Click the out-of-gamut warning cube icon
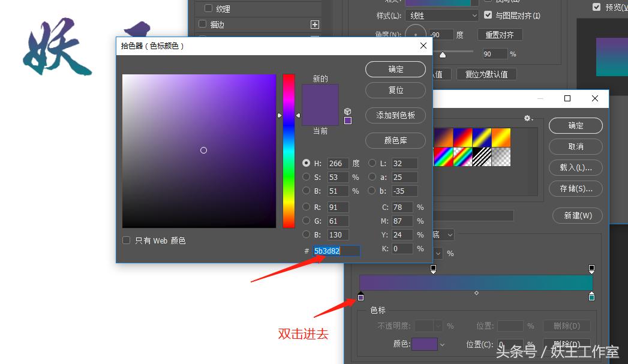628x364 pixels. click(x=347, y=111)
